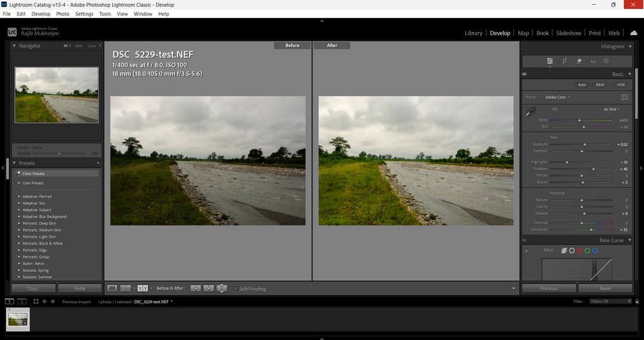Pick the White Balance eyedropper tool
This screenshot has width=644, height=340.
(x=531, y=112)
